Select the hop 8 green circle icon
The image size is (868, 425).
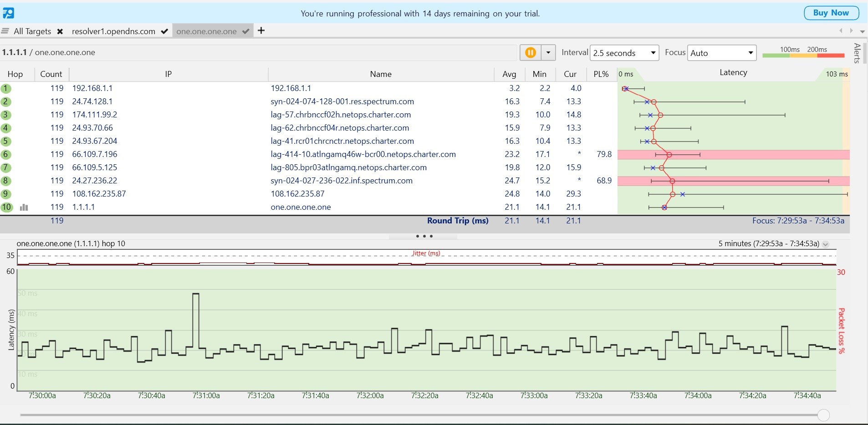tap(6, 181)
